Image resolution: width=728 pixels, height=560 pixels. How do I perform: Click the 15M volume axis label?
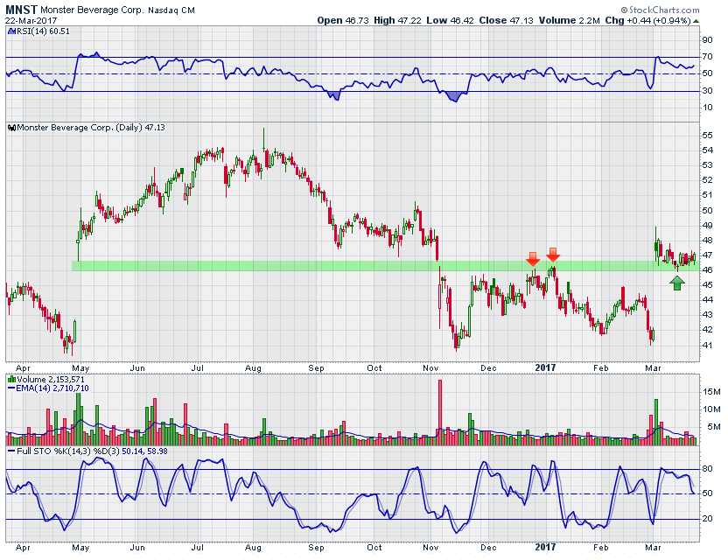tap(711, 392)
